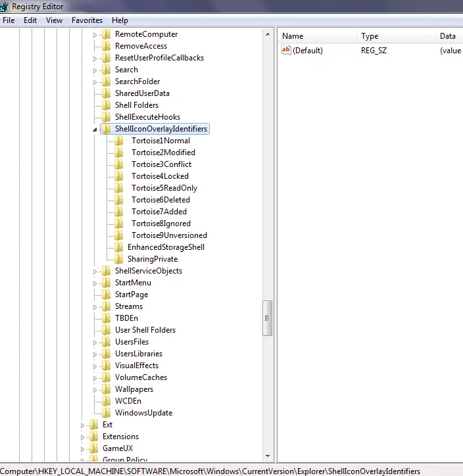
Task: Click the WindowsUpdate folder icon
Action: [x=106, y=413]
